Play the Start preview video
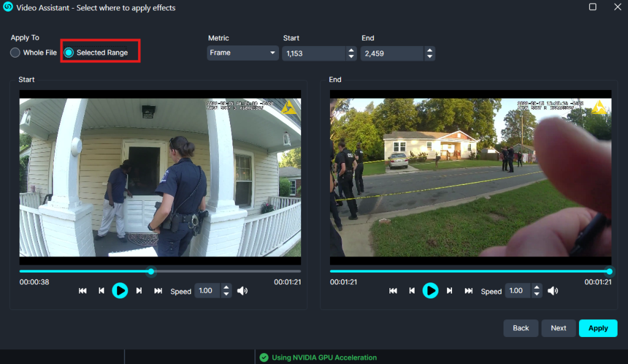 pyautogui.click(x=120, y=290)
